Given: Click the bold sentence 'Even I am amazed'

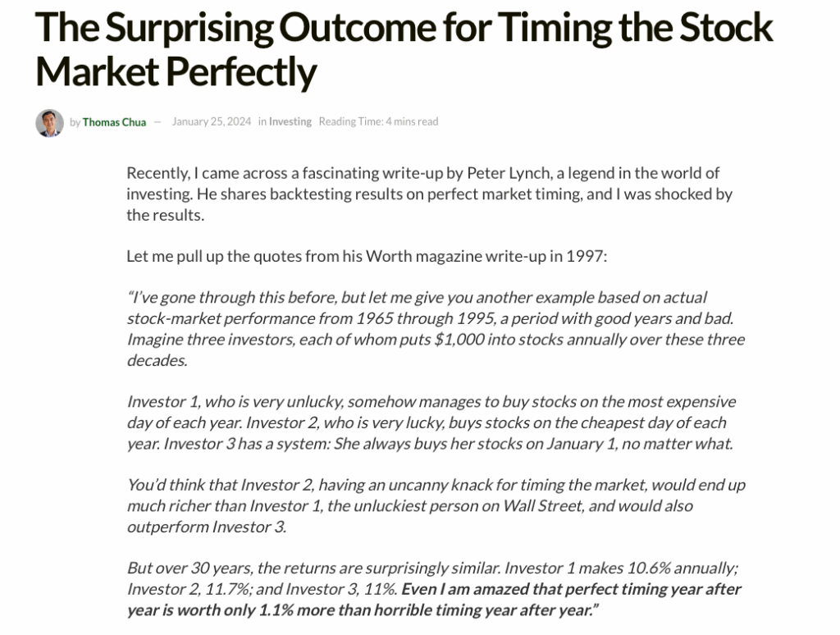Looking at the screenshot, I should coord(434,600).
